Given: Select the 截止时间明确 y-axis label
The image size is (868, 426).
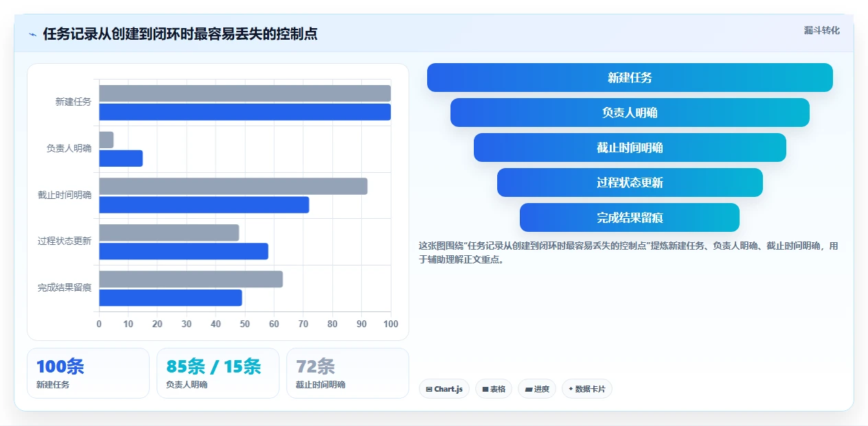Looking at the screenshot, I should pyautogui.click(x=65, y=195).
